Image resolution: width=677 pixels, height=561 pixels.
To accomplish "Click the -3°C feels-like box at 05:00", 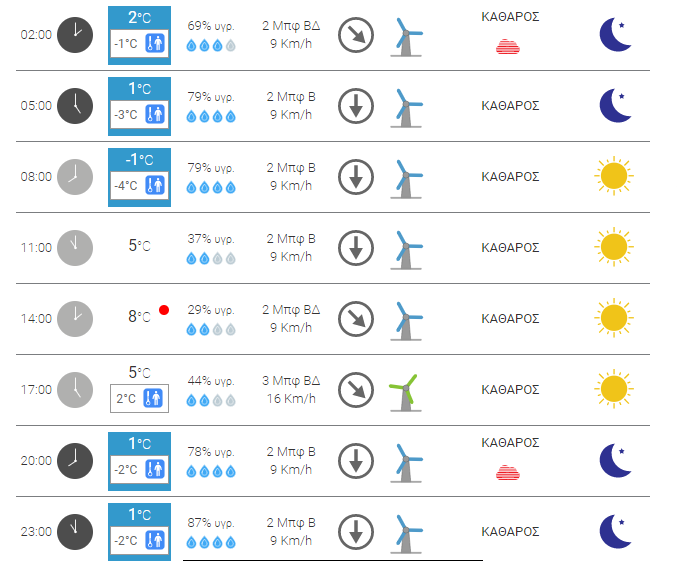I will (139, 115).
